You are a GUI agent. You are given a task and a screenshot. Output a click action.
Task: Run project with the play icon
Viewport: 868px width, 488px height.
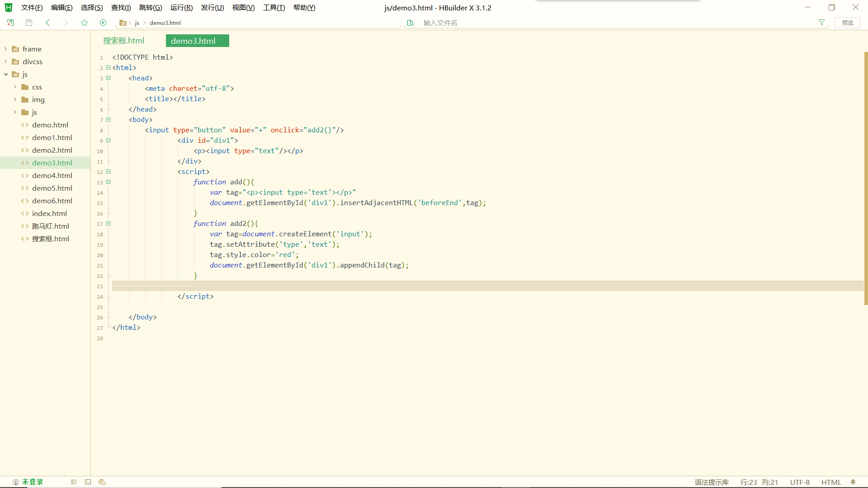point(103,23)
